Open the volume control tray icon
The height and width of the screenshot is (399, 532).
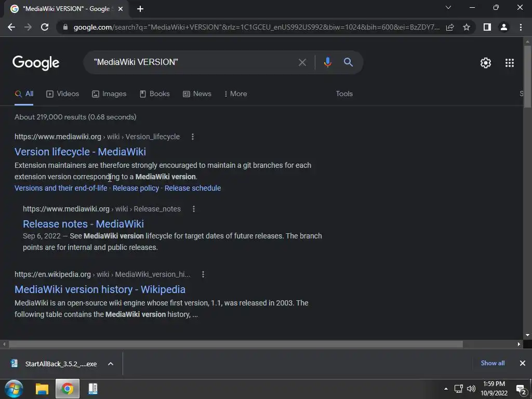(471, 389)
